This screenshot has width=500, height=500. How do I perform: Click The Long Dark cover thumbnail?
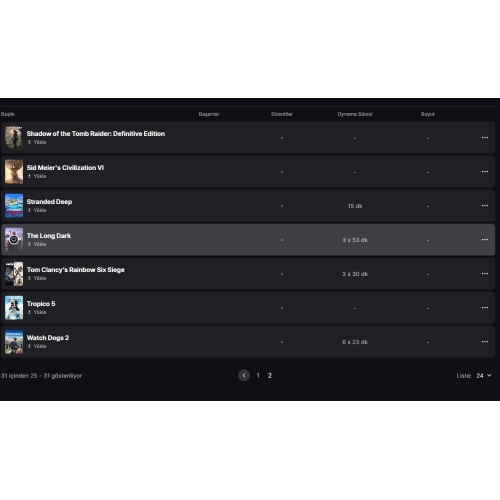[x=14, y=240]
